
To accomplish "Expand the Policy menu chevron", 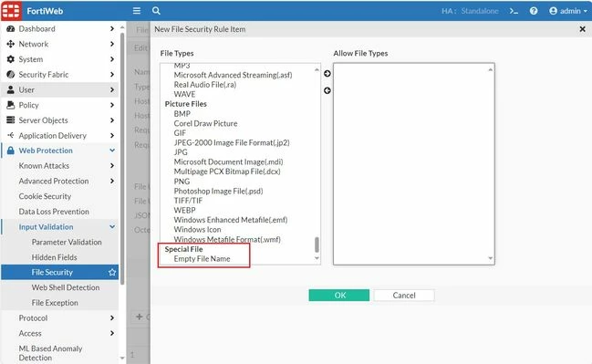I will tap(112, 105).
